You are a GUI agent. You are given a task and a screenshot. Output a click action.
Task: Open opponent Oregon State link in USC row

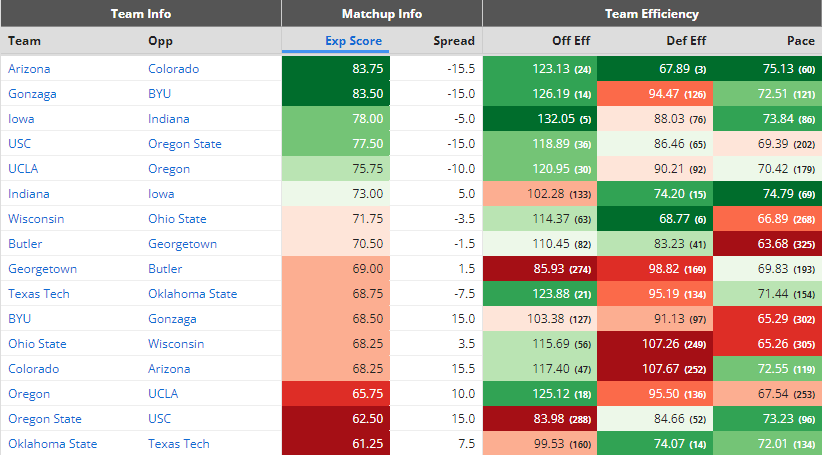[185, 144]
